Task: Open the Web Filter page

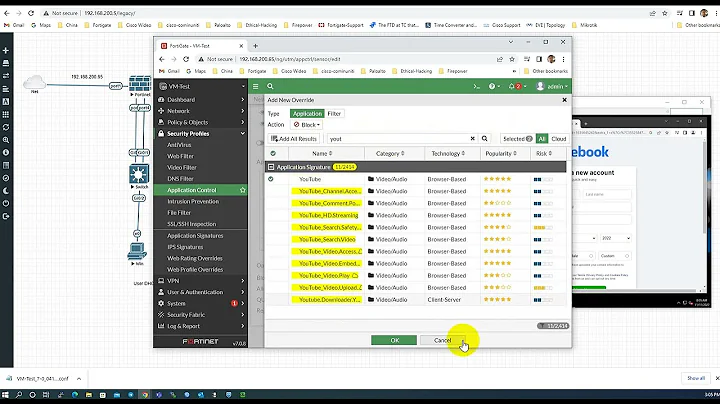Action: coord(180,156)
